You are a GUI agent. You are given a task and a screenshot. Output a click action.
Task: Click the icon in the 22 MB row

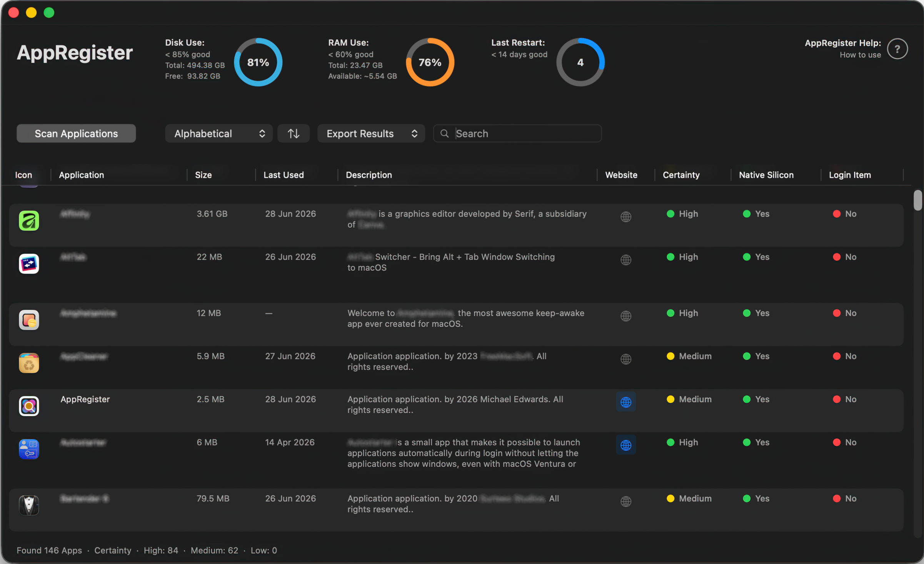click(29, 264)
